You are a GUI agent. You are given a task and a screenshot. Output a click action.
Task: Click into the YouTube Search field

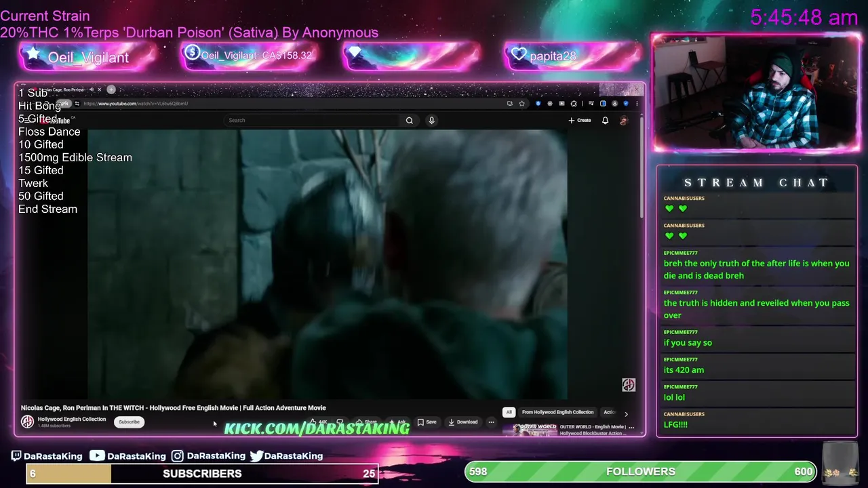tap(312, 120)
